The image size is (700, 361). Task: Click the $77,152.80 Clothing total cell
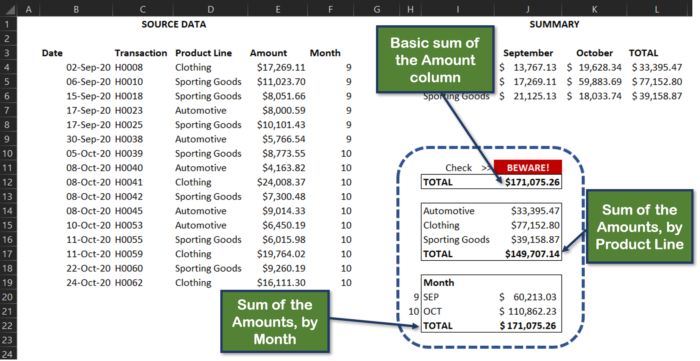tap(657, 82)
